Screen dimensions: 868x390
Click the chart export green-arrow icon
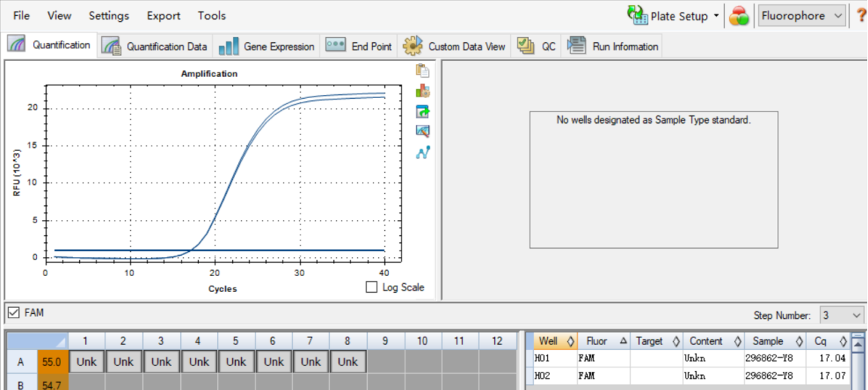(423, 112)
